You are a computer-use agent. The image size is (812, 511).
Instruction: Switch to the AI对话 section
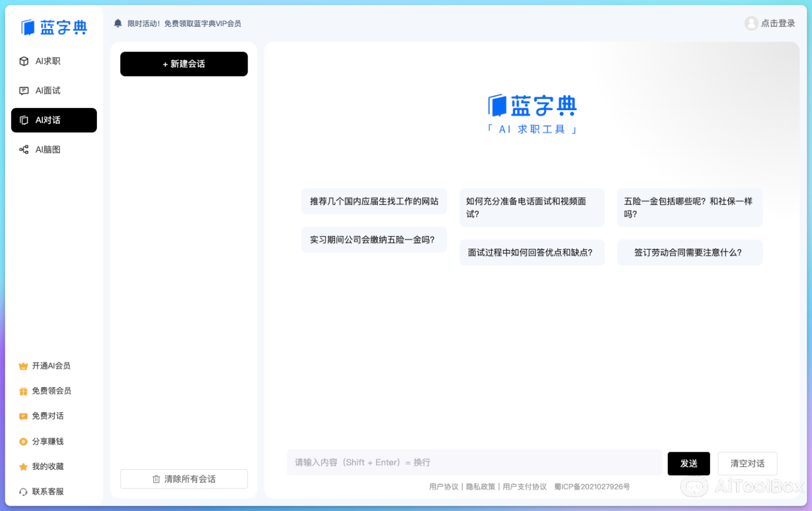point(54,120)
